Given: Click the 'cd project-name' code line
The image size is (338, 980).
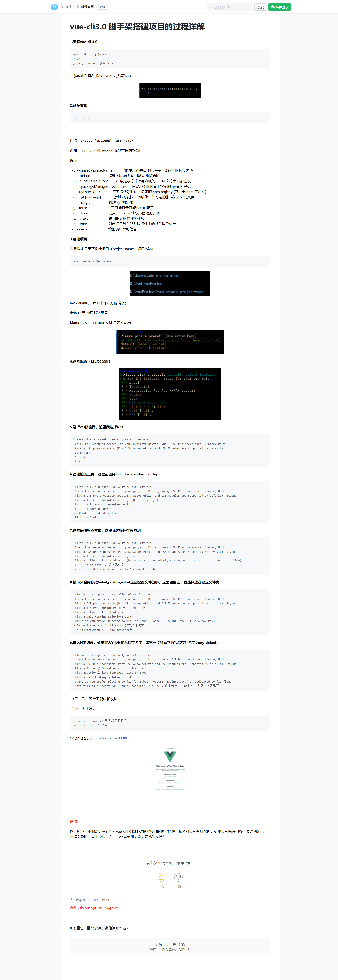Looking at the screenshot, I should 100,721.
